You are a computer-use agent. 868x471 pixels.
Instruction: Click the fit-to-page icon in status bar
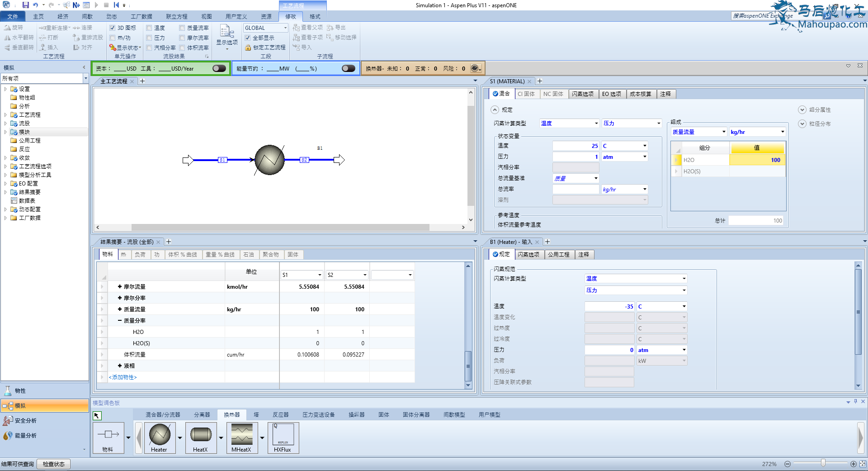click(x=863, y=464)
